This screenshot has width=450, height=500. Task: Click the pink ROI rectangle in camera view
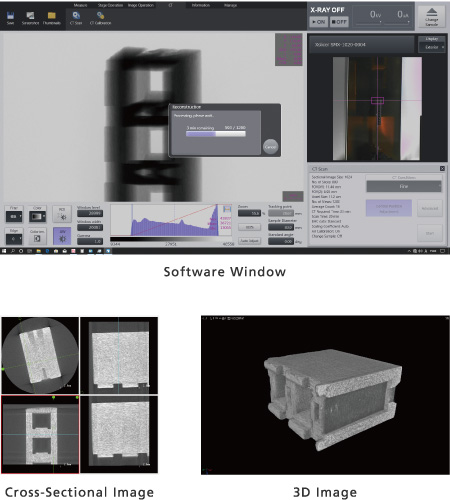[x=377, y=100]
